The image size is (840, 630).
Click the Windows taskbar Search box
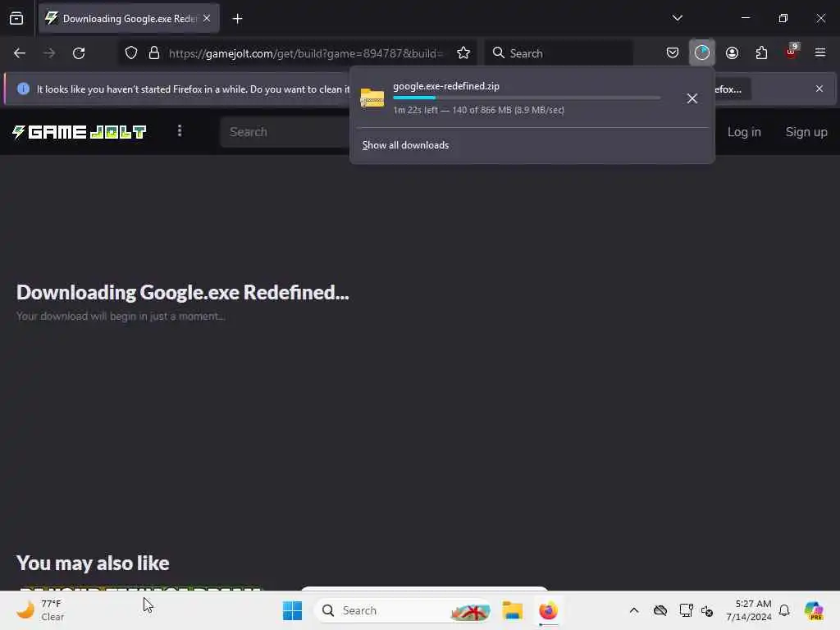click(404, 610)
